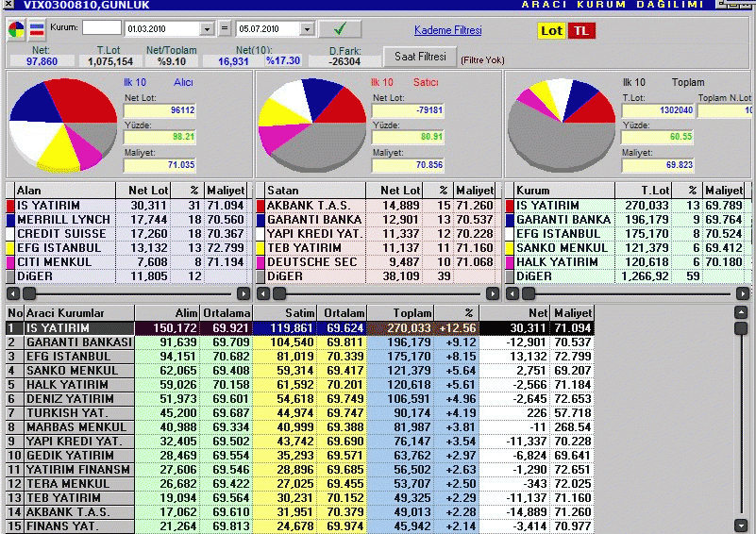The height and width of the screenshot is (534, 756).
Task: Click the blue swatch beside MERRILL LYNCH
Action: click(x=10, y=220)
